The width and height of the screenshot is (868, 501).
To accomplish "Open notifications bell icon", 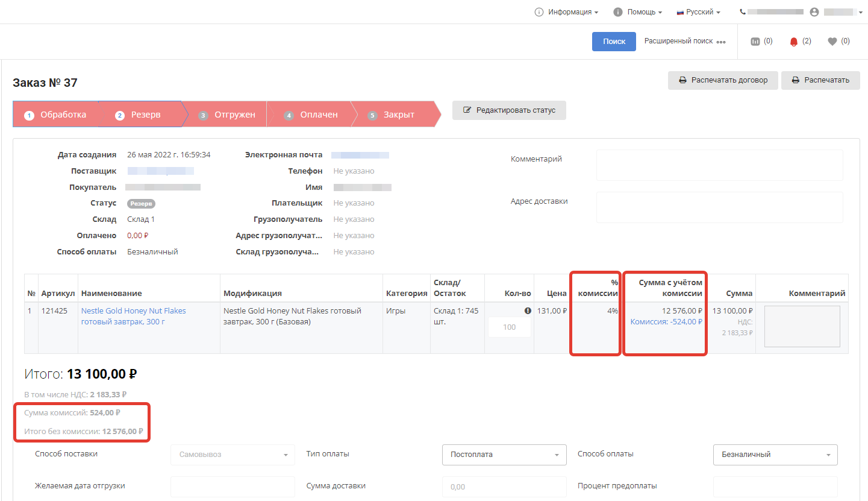I will tap(793, 42).
